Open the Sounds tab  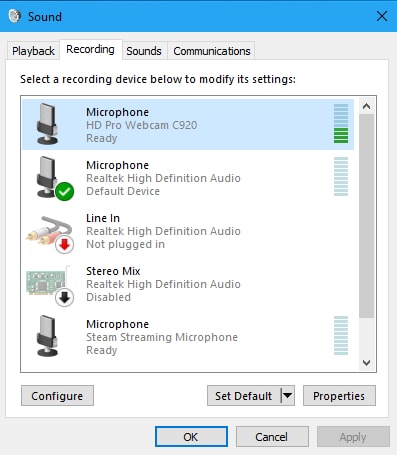click(144, 51)
